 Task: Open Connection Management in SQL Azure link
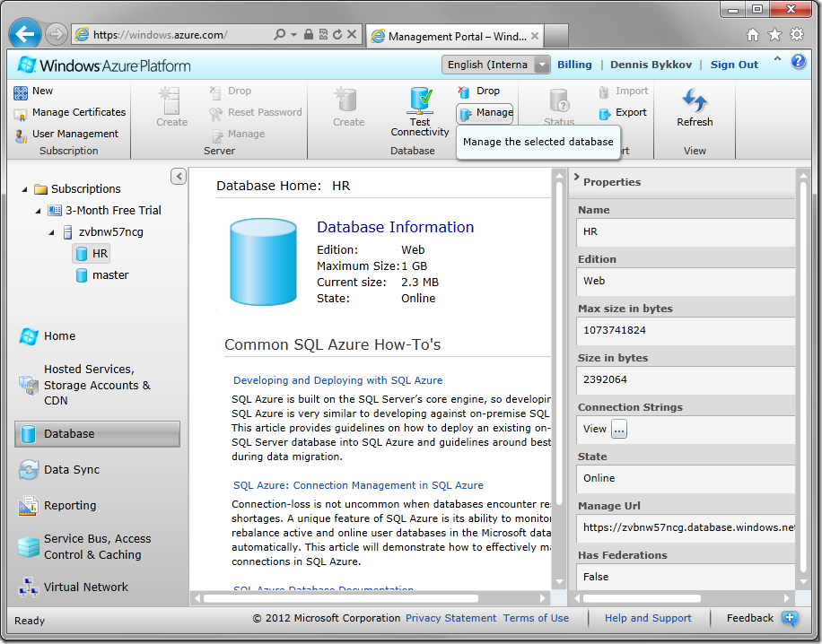click(358, 485)
